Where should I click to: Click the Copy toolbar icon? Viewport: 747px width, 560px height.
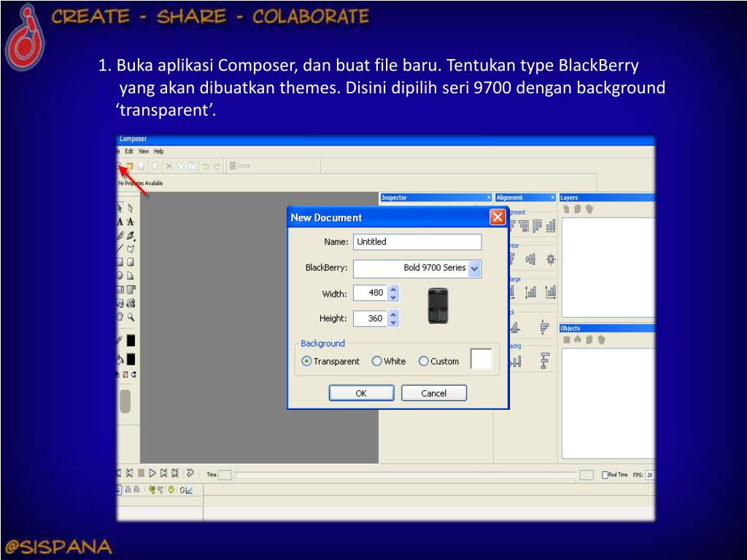(181, 166)
